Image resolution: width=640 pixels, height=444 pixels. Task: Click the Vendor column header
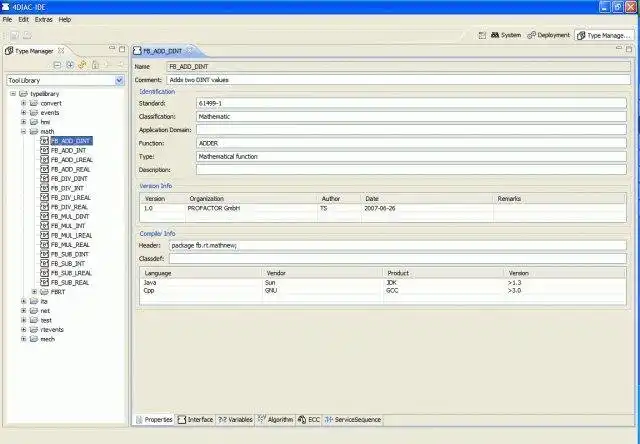(322, 273)
